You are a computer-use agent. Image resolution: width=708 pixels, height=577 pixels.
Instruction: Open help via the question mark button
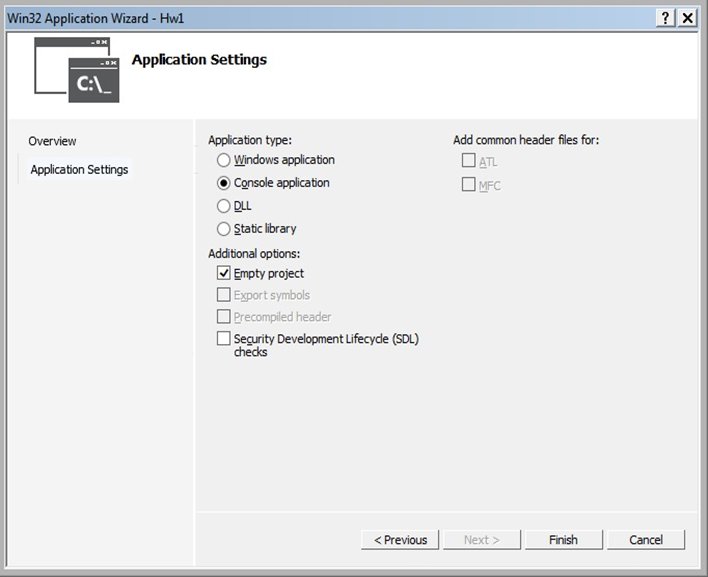pyautogui.click(x=666, y=18)
